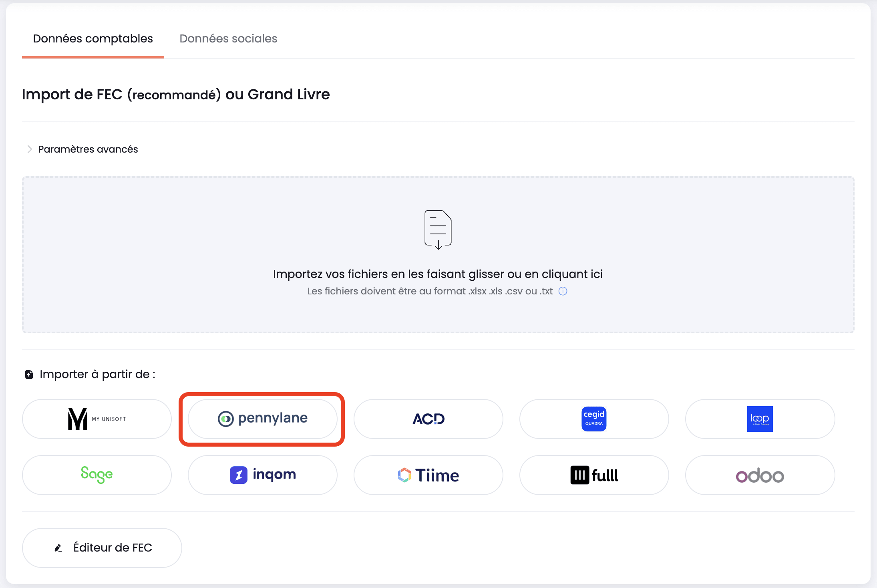Click 'Importez vos fichiers' drop zone text
Image resolution: width=877 pixels, height=588 pixels.
tap(438, 274)
